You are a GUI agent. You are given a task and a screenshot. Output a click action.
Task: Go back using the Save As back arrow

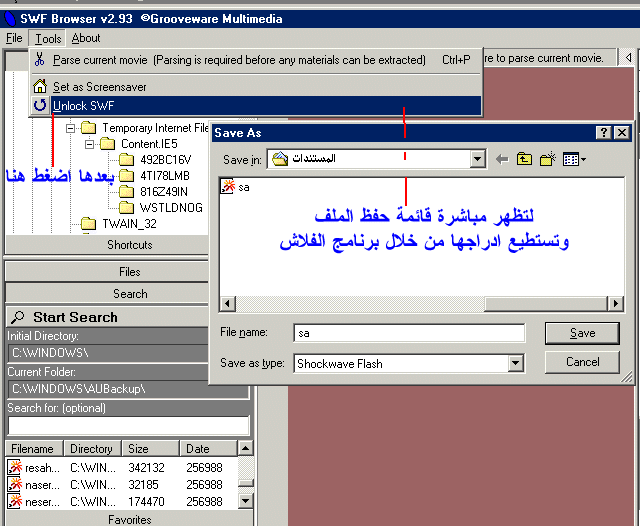502,159
